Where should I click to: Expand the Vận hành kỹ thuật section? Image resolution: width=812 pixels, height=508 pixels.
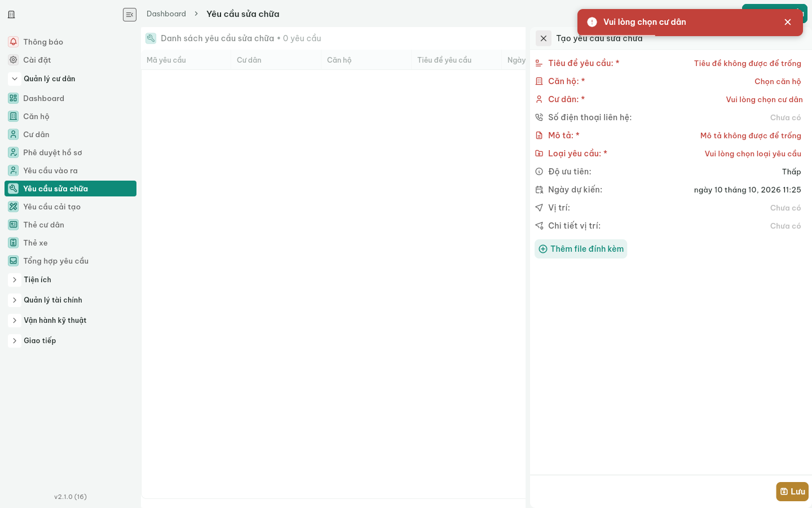15,321
